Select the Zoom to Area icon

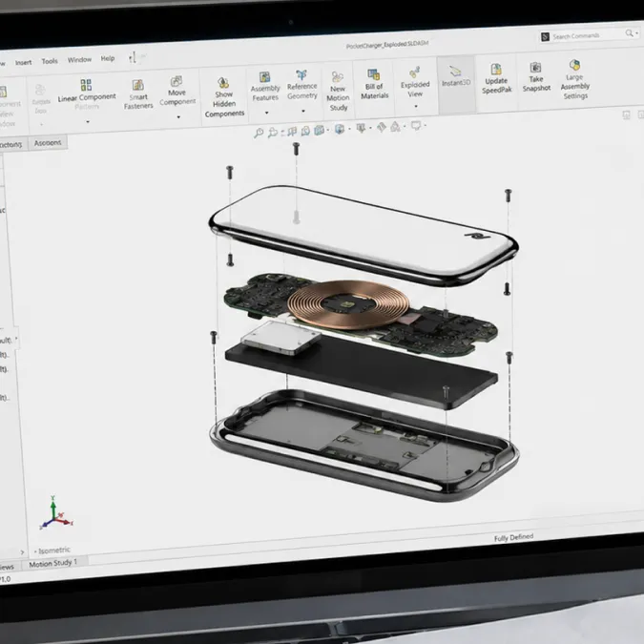[x=272, y=133]
